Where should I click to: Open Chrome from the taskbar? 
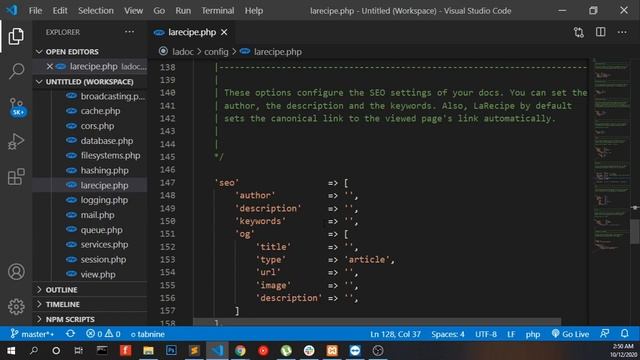pyautogui.click(x=240, y=351)
